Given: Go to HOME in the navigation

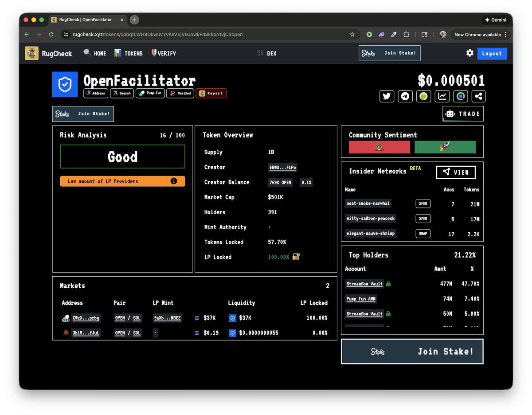Looking at the screenshot, I should point(95,53).
